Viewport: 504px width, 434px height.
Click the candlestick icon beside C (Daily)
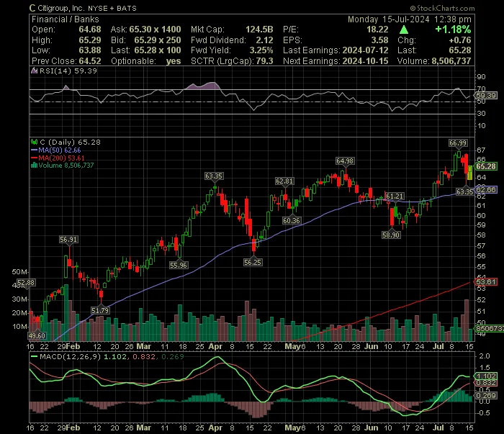click(34, 142)
